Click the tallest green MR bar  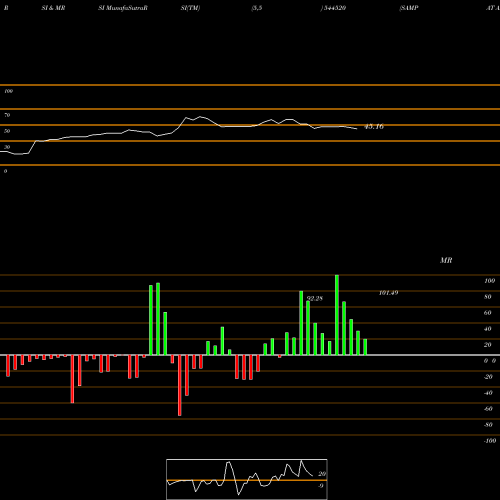(x=337, y=315)
